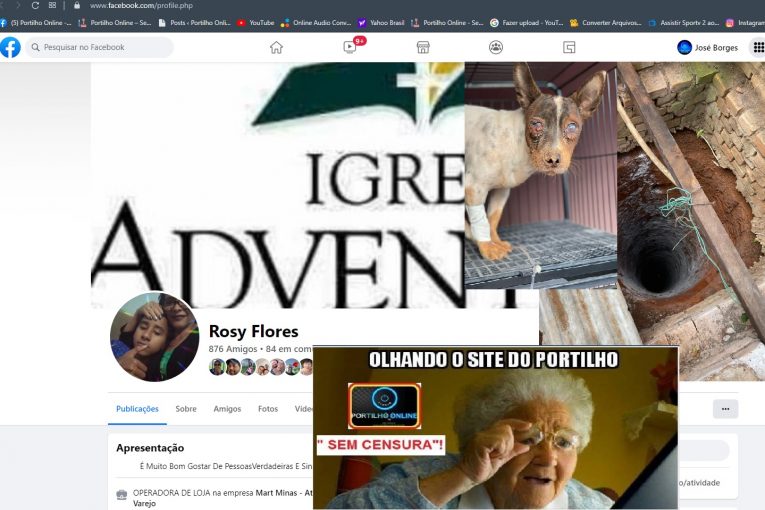
Task: Click the padlock site info icon
Action: tap(77, 6)
